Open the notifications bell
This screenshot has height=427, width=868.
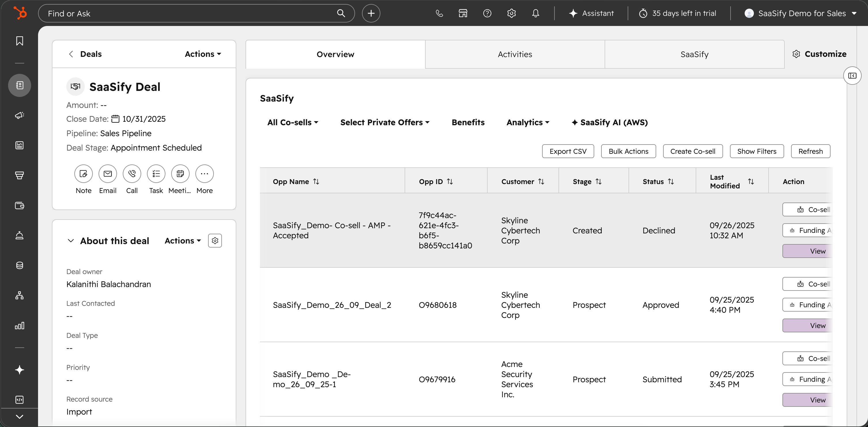[x=536, y=13]
